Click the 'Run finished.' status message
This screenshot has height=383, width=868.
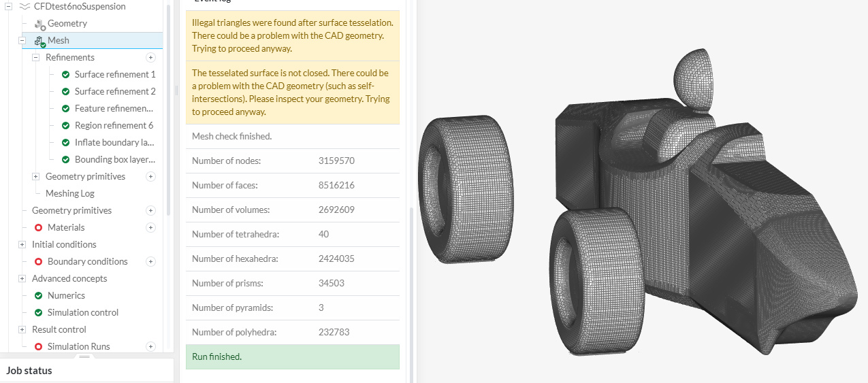pyautogui.click(x=293, y=357)
